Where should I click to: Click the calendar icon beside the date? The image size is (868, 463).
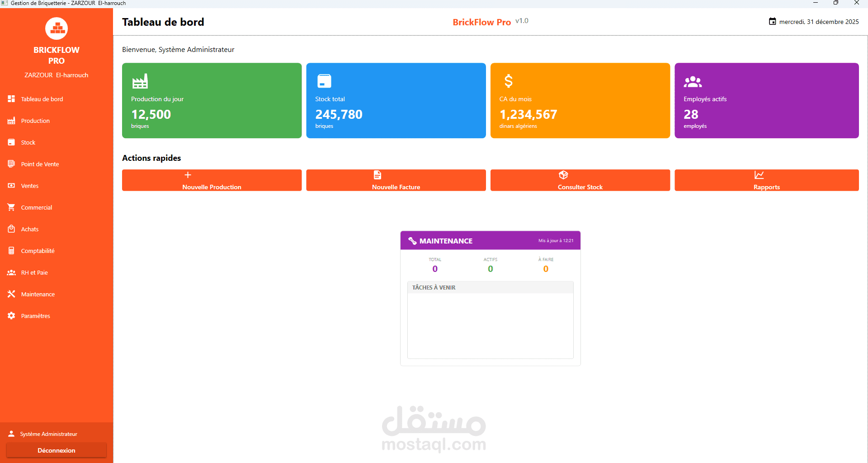click(773, 21)
